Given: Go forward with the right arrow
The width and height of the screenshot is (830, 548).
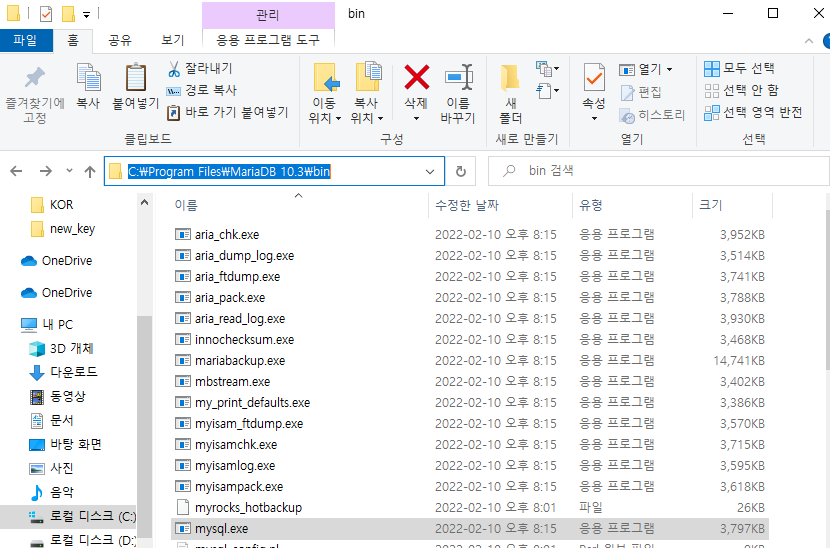Looking at the screenshot, I should point(46,171).
